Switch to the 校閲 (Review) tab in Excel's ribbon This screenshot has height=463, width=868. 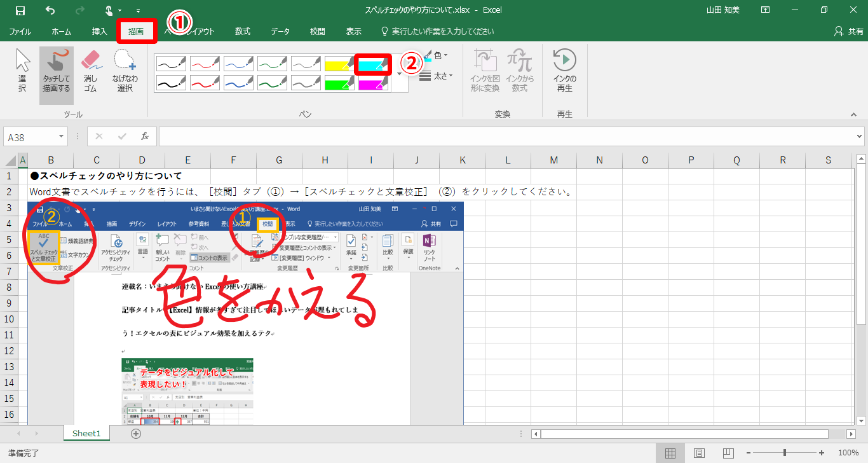point(318,31)
